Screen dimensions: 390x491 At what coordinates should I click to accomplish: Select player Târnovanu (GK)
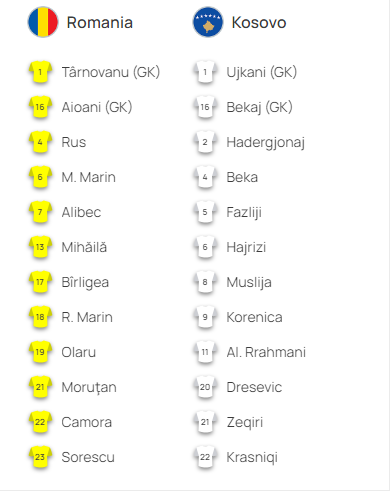coord(111,72)
